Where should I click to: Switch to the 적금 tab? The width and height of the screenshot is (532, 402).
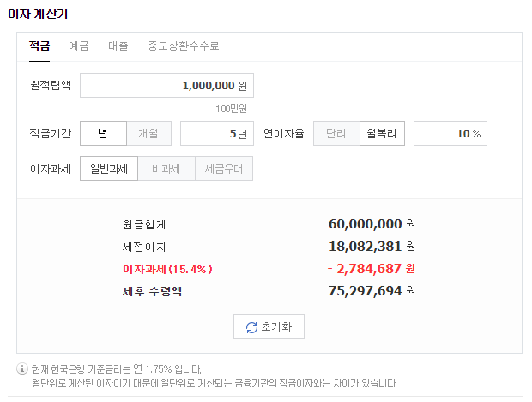point(39,46)
